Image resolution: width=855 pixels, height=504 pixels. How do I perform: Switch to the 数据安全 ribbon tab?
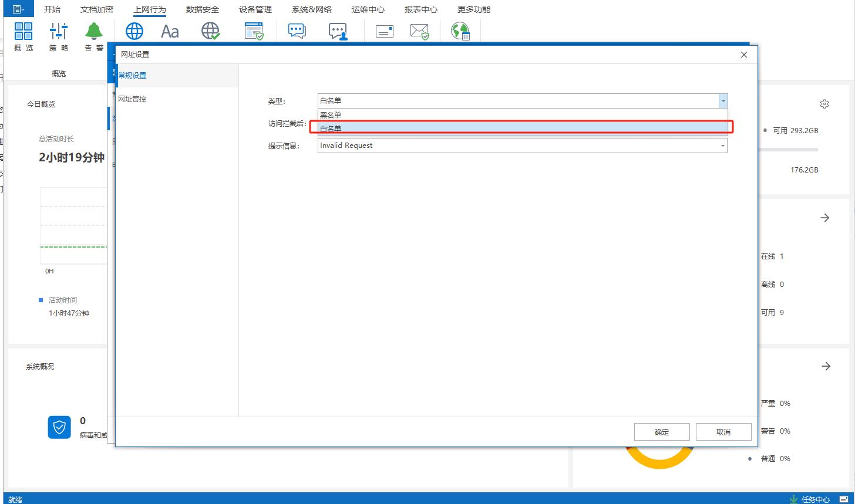pyautogui.click(x=203, y=9)
